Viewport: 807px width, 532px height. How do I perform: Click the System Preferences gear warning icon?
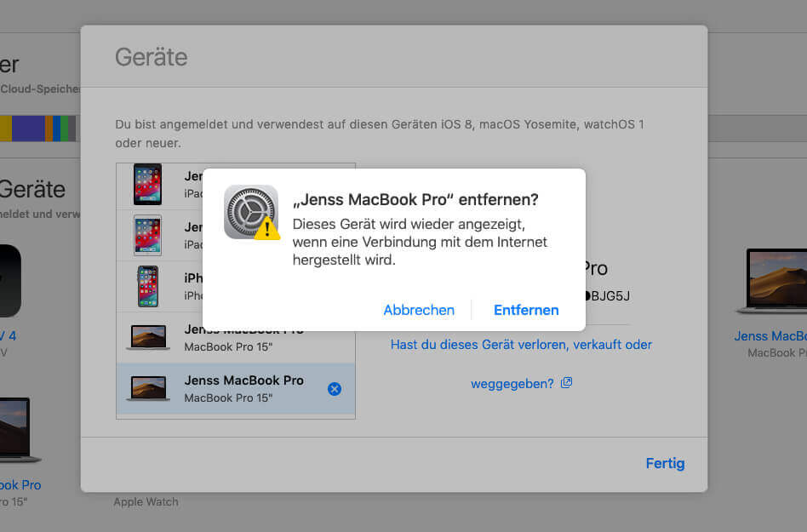click(x=251, y=213)
